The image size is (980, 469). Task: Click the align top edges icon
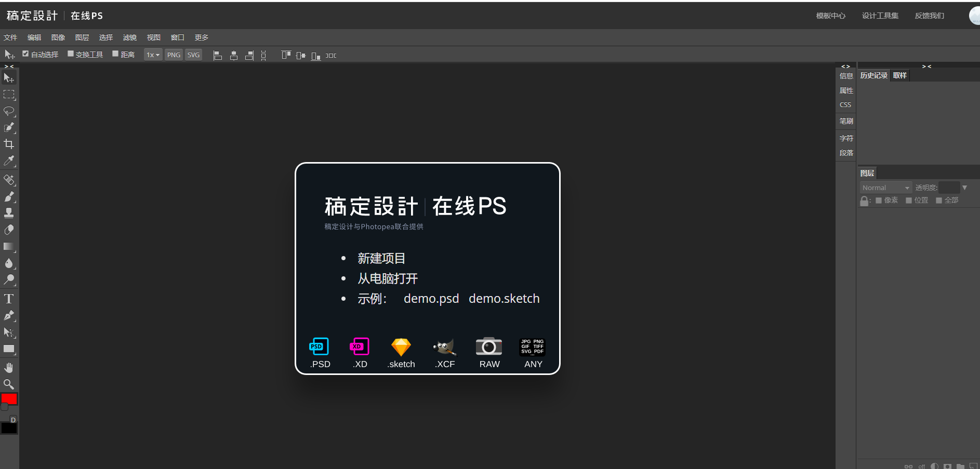tap(286, 55)
